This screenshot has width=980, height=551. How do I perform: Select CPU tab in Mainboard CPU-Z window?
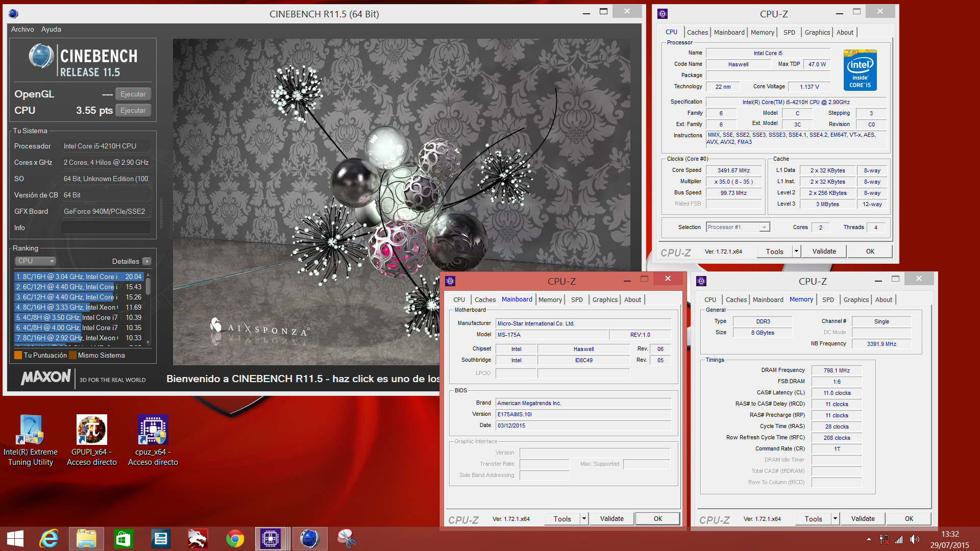(x=459, y=299)
